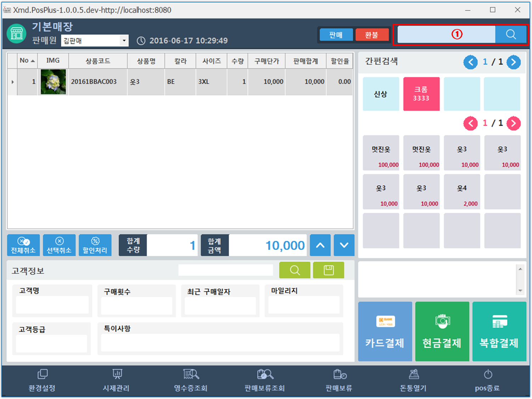
Task: Click the customer search input field
Action: (x=226, y=270)
